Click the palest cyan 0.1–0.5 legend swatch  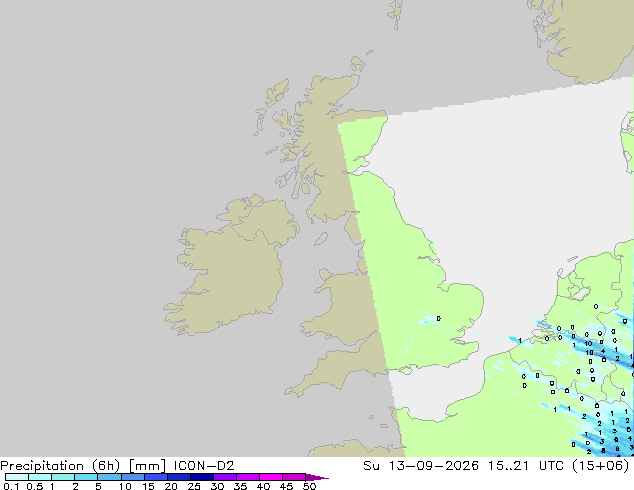(17, 477)
